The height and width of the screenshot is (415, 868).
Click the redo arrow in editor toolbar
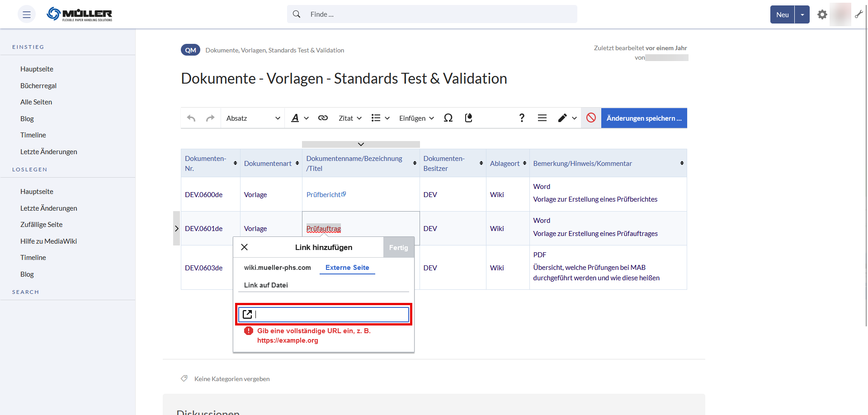(210, 118)
